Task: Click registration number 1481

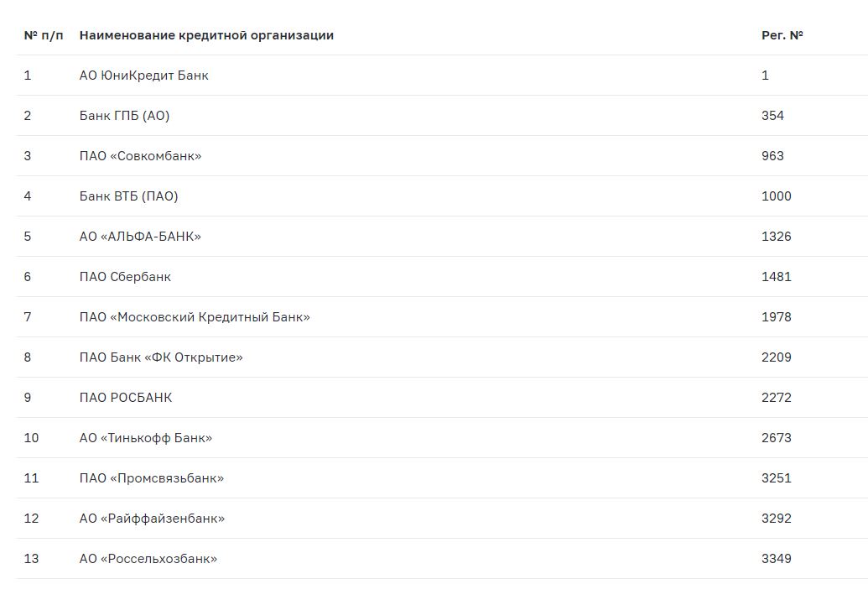Action: pos(776,277)
